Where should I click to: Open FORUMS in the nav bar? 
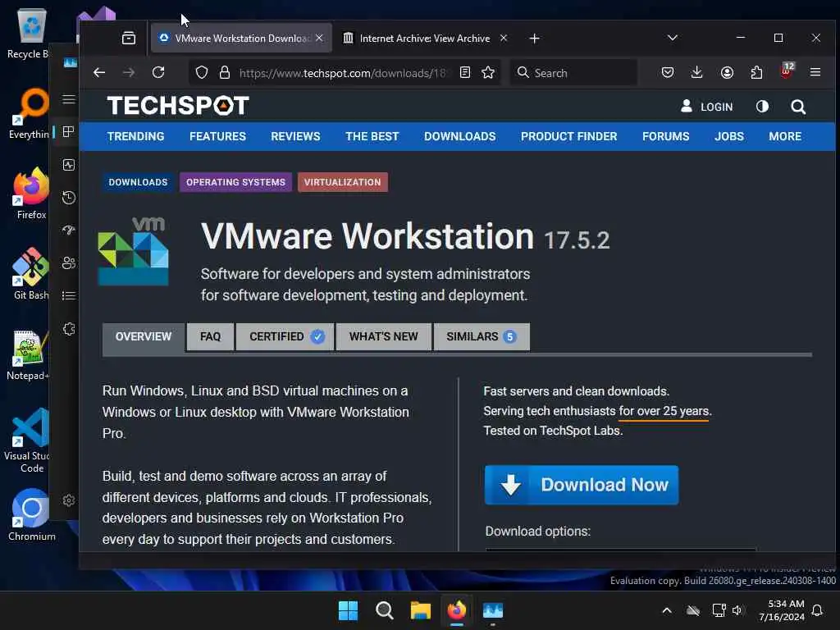point(666,137)
